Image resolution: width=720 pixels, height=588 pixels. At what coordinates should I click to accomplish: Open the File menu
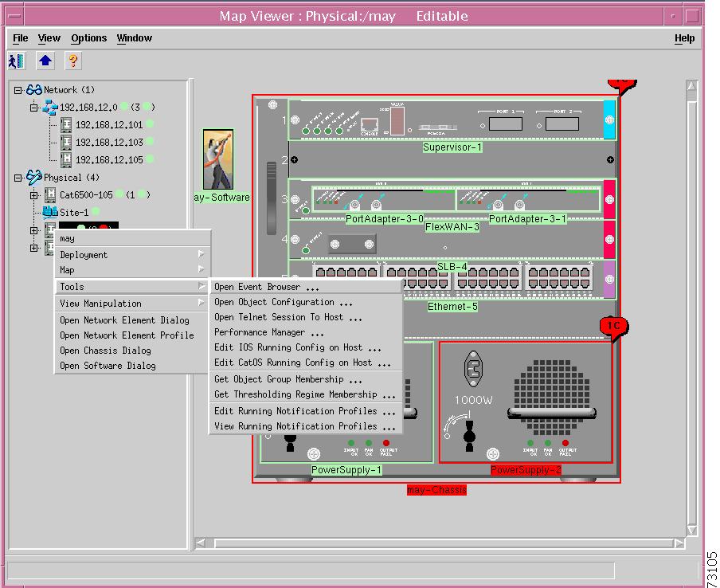point(20,38)
